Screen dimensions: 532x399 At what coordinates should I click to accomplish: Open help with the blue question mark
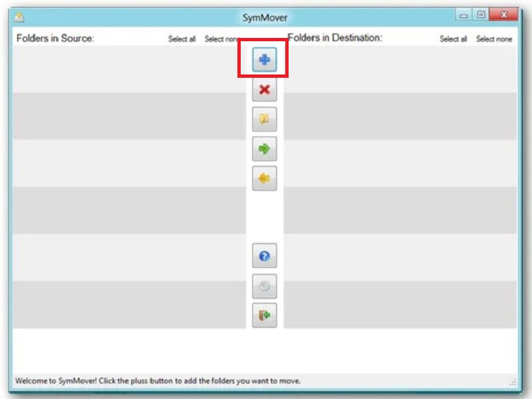[264, 256]
